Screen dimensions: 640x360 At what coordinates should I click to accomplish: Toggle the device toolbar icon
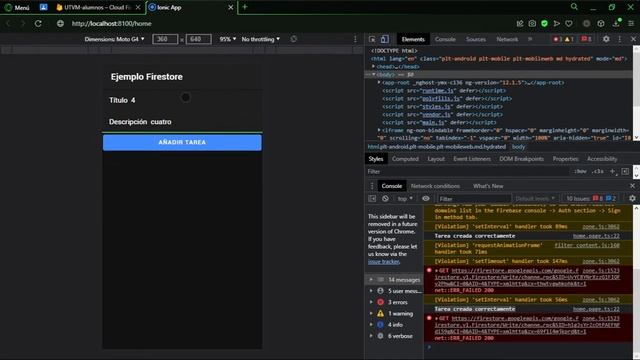click(384, 39)
